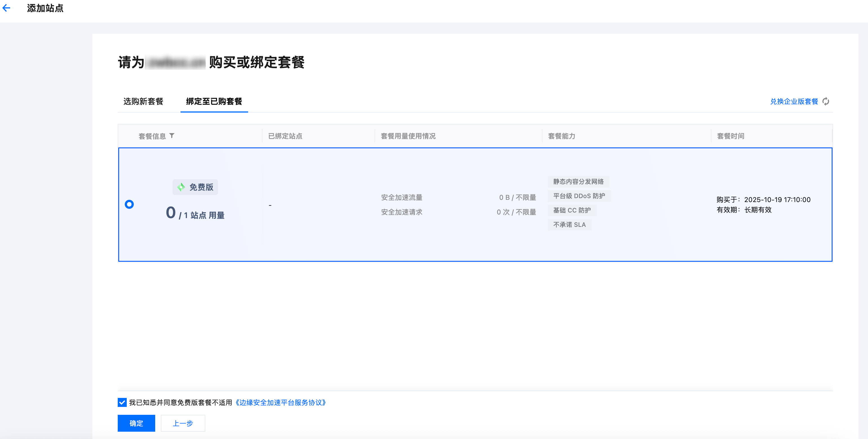Viewport: 868px width, 439px height.
Task: Click the 不承诺 SLA tag
Action: pos(569,225)
